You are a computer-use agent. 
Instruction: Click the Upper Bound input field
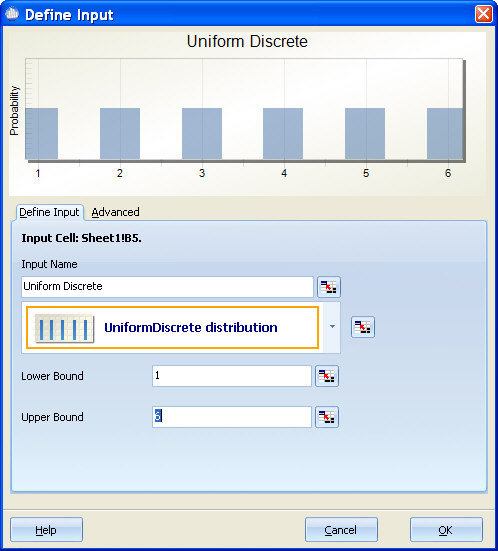(x=232, y=417)
